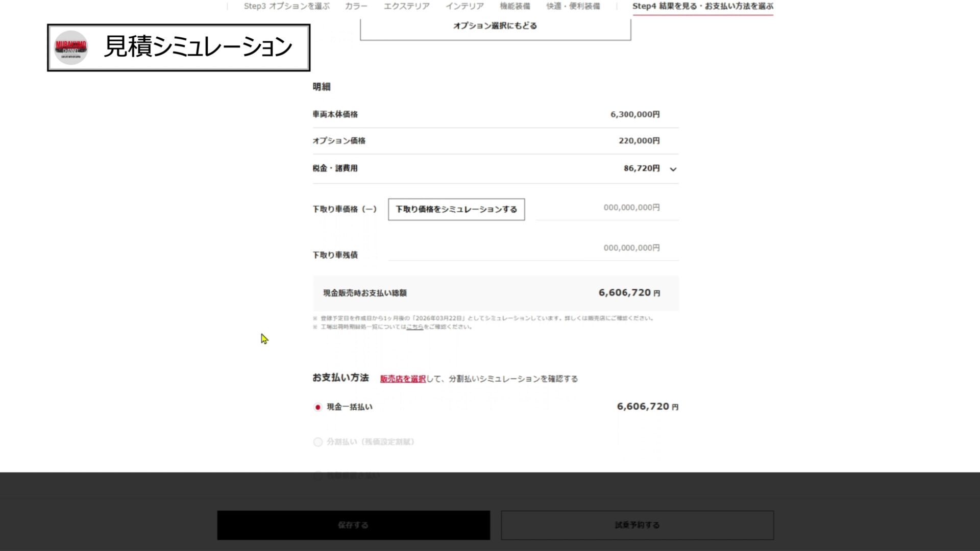
Task: Select the third greyed payment radio option
Action: click(317, 475)
